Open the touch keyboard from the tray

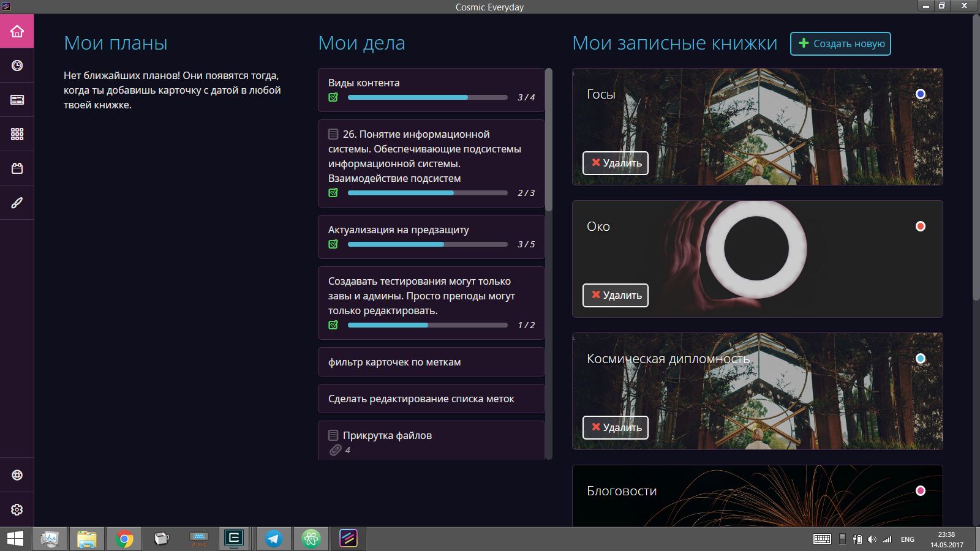coord(822,539)
